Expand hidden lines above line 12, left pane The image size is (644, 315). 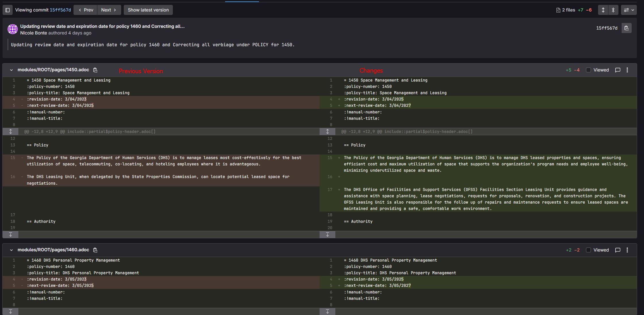point(11,132)
